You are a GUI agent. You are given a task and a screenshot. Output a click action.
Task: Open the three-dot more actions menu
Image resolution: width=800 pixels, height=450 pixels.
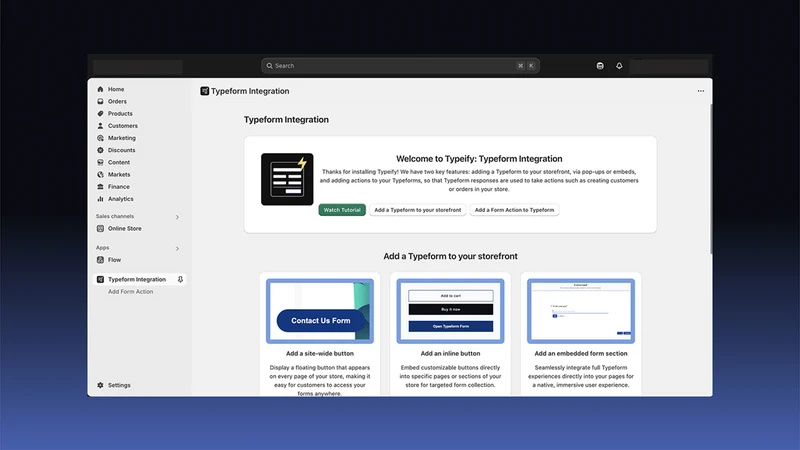701,91
